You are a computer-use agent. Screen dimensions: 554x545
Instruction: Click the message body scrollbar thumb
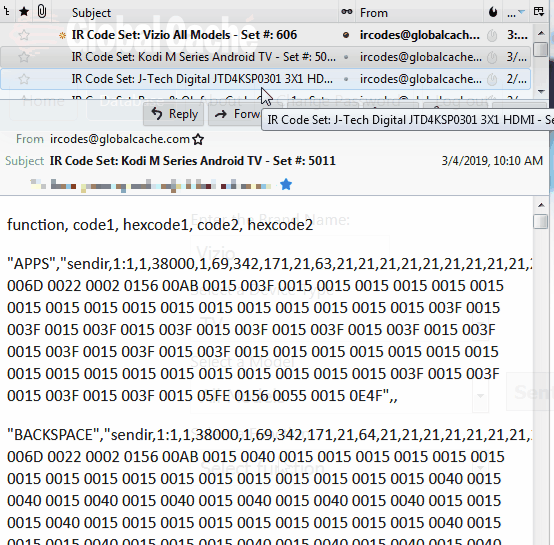coord(541,221)
